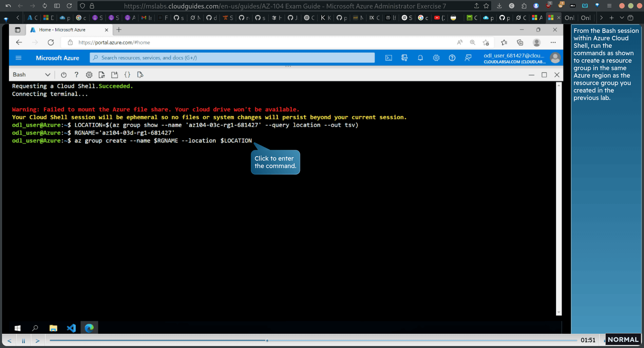Open File Explorer from Windows taskbar
644x348 pixels.
click(53, 328)
